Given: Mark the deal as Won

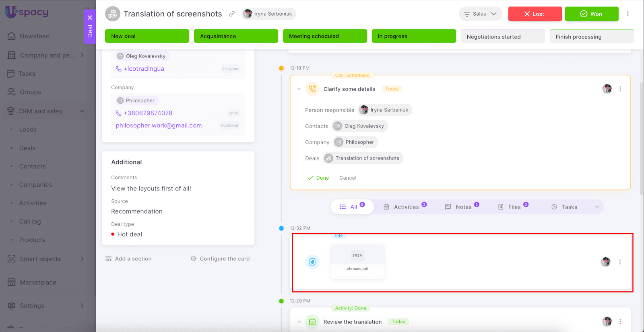Looking at the screenshot, I should pos(591,14).
